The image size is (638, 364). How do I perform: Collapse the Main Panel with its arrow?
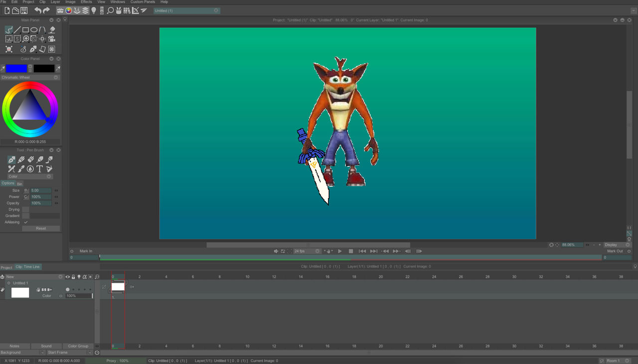pos(51,20)
